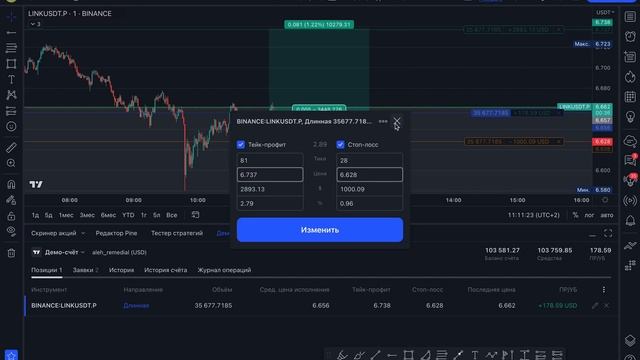The width and height of the screenshot is (640, 360).
Task: Click the blue Изменить button
Action: coord(320,230)
